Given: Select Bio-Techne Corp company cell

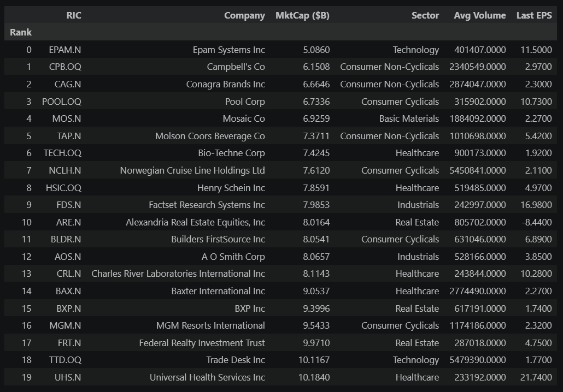Looking at the screenshot, I should coord(232,153).
